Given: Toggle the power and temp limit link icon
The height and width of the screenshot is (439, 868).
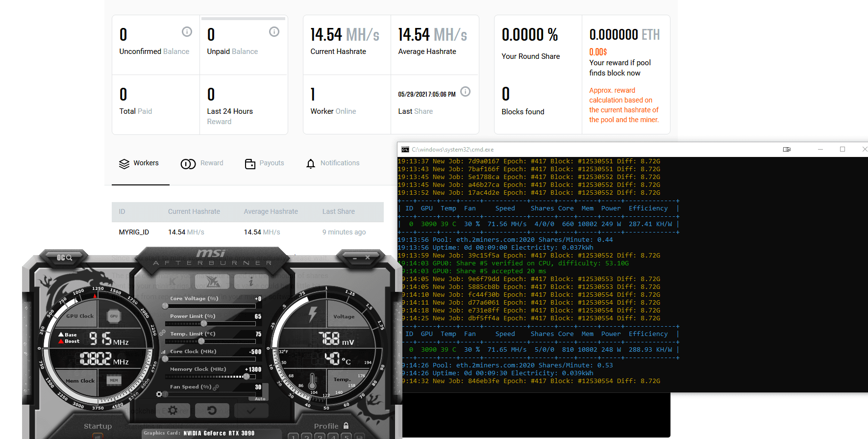Looking at the screenshot, I should tap(163, 333).
